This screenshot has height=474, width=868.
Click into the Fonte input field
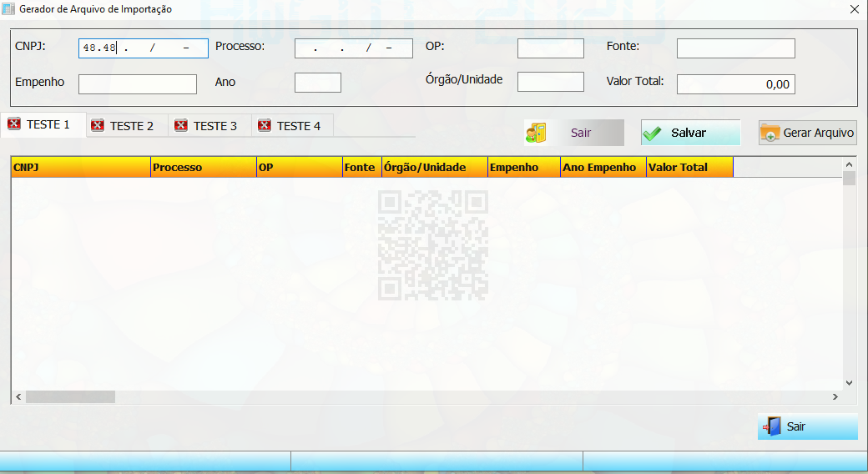(x=735, y=48)
